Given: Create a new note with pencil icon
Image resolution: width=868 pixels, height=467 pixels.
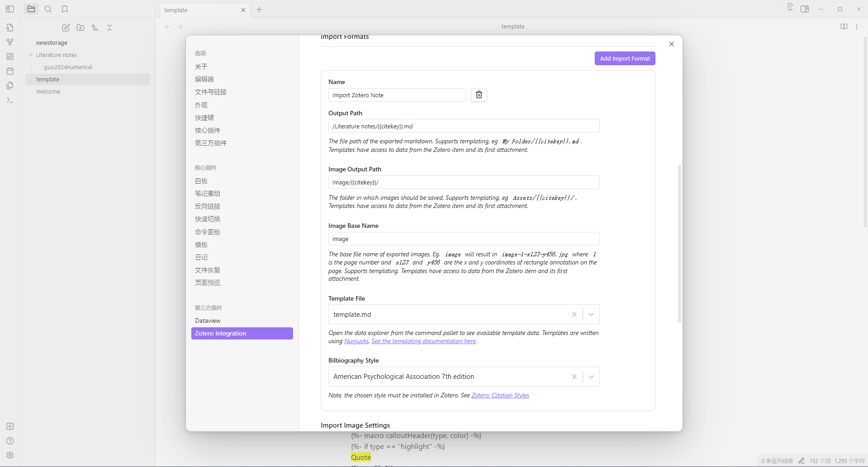Looking at the screenshot, I should [x=66, y=28].
